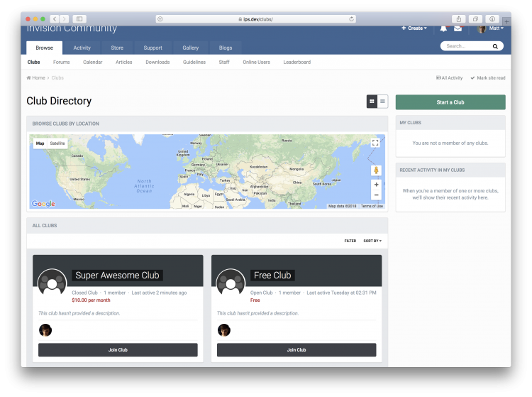Screen dimensions: 532x397
Task: Activate Street View pegman on map
Action: [376, 170]
